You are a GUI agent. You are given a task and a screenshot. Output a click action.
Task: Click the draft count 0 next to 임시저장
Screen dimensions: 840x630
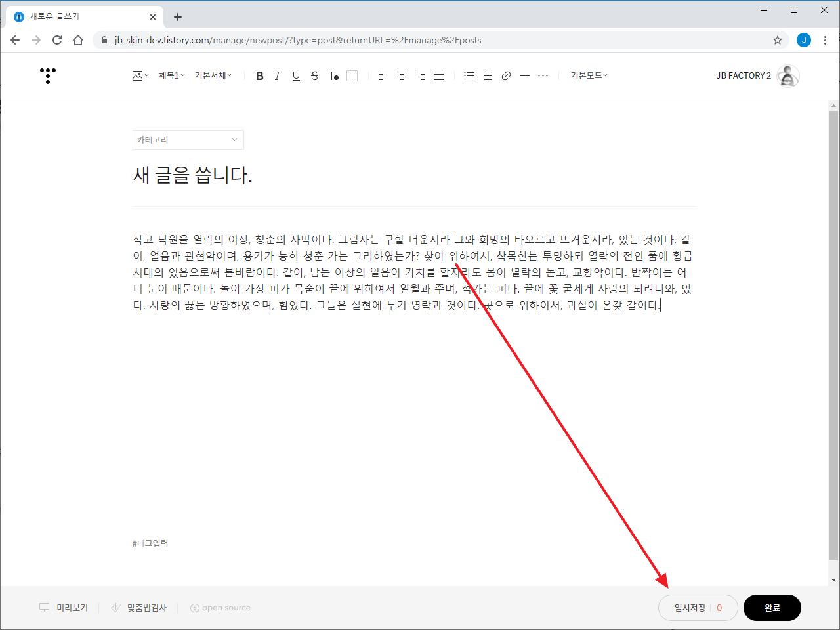click(719, 608)
